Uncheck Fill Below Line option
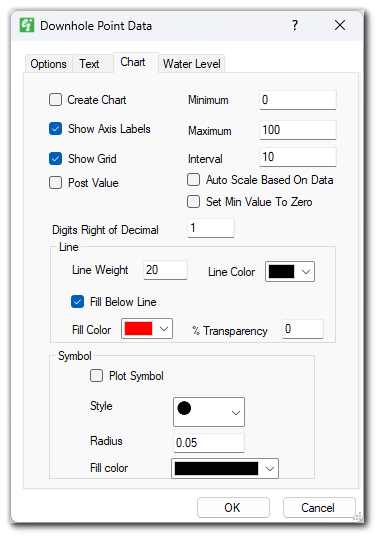 tap(77, 302)
